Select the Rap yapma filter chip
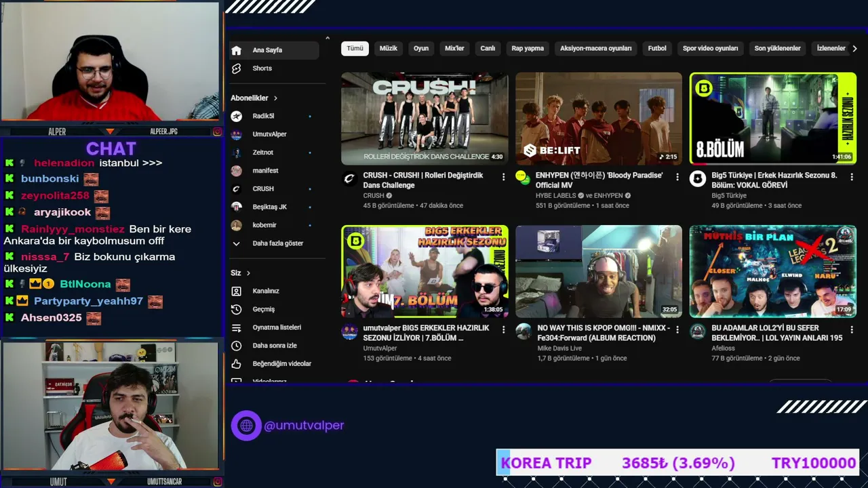 [528, 48]
